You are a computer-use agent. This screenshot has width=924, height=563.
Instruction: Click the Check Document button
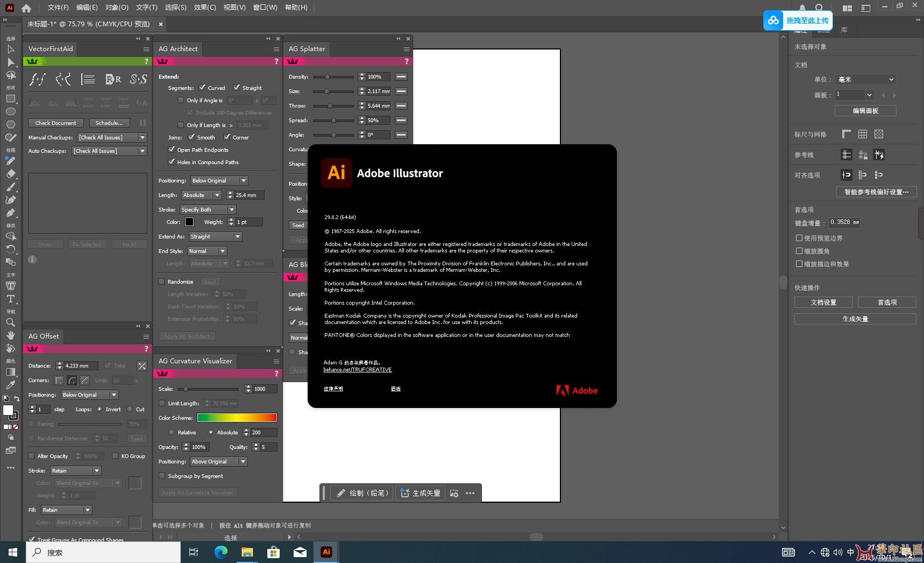click(56, 123)
